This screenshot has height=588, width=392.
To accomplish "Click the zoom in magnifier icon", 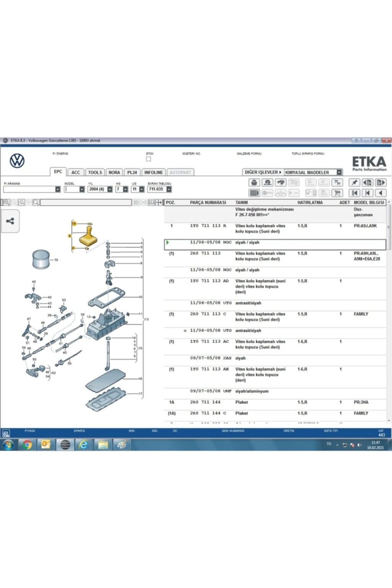I will click(x=7, y=203).
